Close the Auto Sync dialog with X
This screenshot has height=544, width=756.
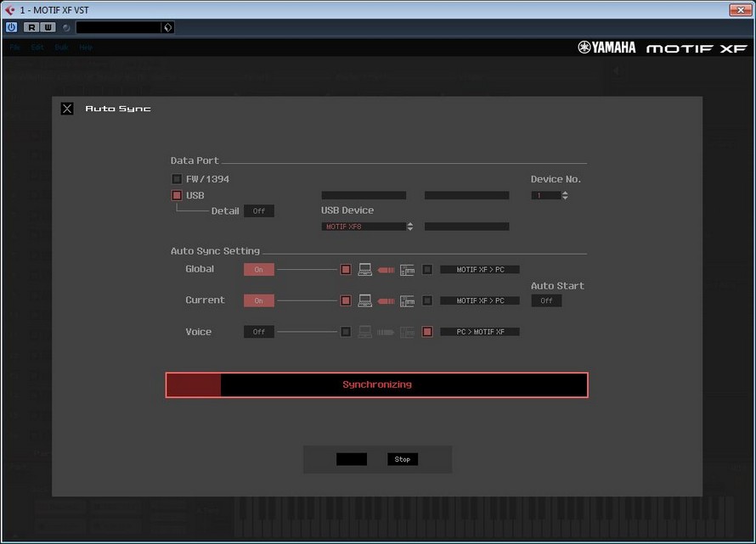[x=67, y=109]
